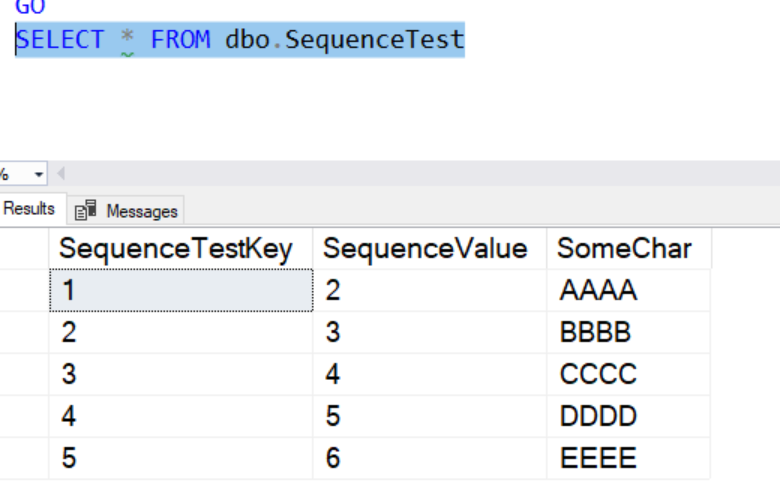This screenshot has height=486, width=780.
Task: Select the SequenceValue column header
Action: click(x=425, y=249)
